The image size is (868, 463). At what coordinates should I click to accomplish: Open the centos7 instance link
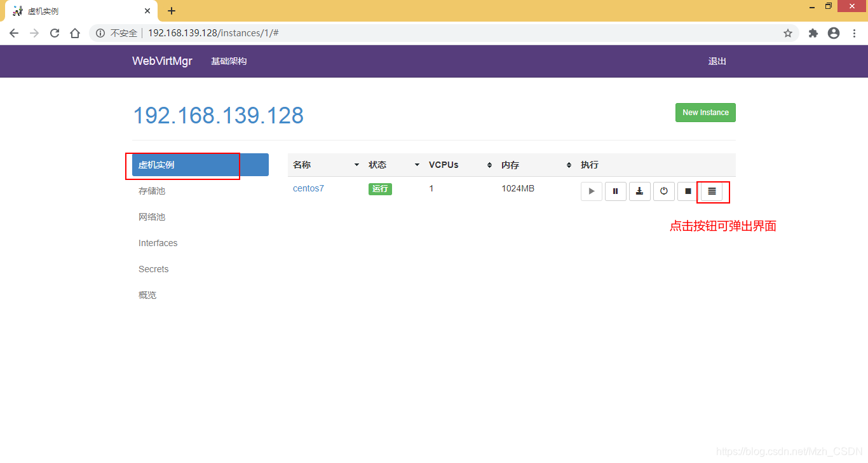click(x=308, y=188)
